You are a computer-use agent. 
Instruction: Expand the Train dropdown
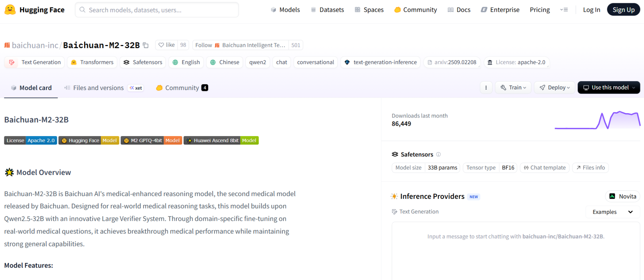coord(513,87)
